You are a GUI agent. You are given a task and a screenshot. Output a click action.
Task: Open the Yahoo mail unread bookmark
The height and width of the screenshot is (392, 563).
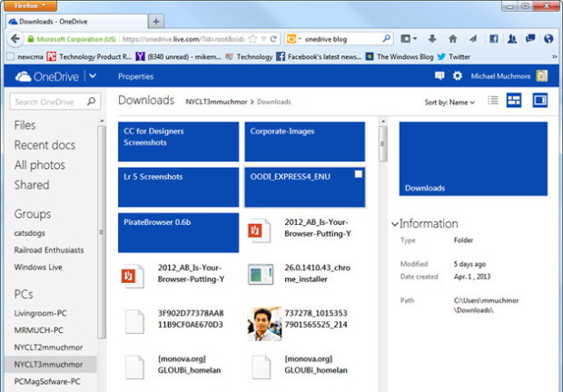pos(179,56)
